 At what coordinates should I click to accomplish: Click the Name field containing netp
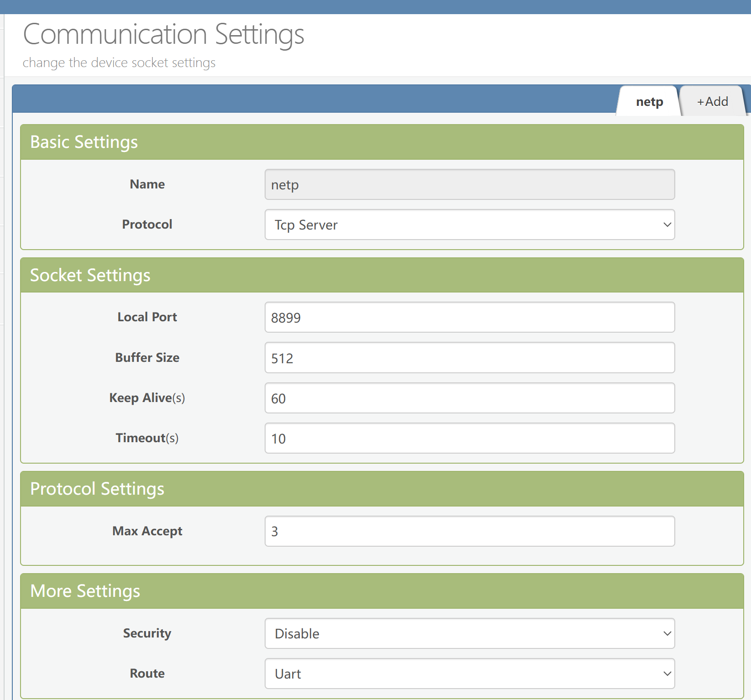[x=469, y=184]
